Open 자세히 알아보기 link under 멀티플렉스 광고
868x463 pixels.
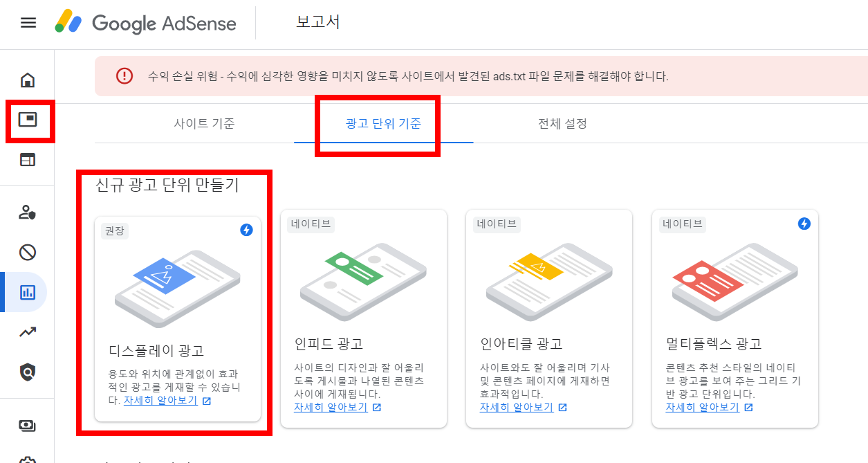click(701, 407)
